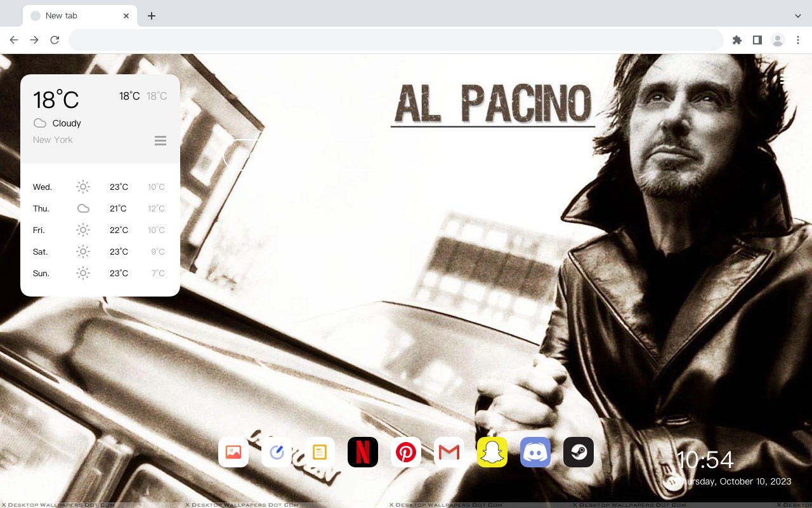Open the Netflix shortcut in the dock
Viewport: 812px width, 508px height.
(x=363, y=452)
